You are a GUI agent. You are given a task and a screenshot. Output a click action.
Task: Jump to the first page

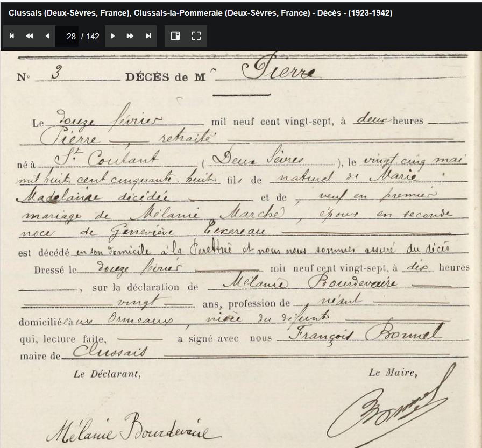(x=12, y=36)
